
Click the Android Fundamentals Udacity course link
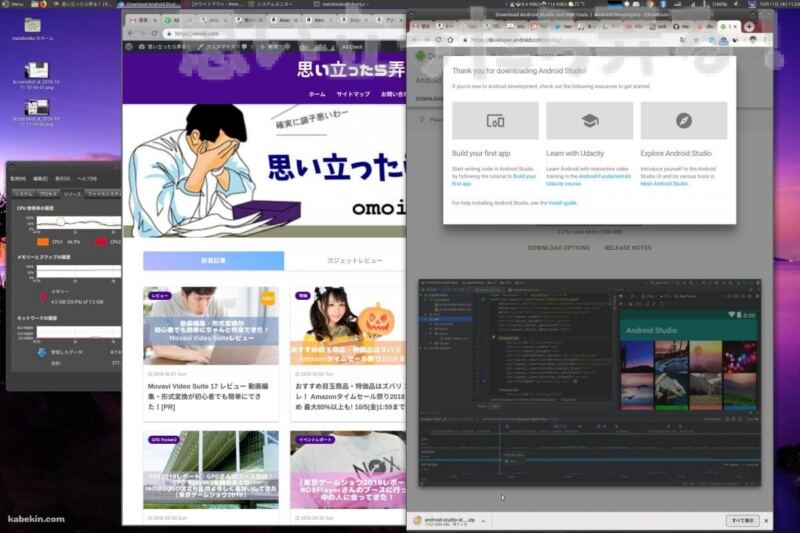(589, 180)
